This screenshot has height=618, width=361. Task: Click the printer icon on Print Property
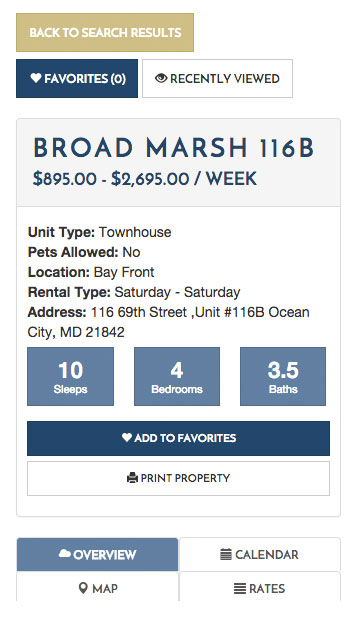coord(132,478)
